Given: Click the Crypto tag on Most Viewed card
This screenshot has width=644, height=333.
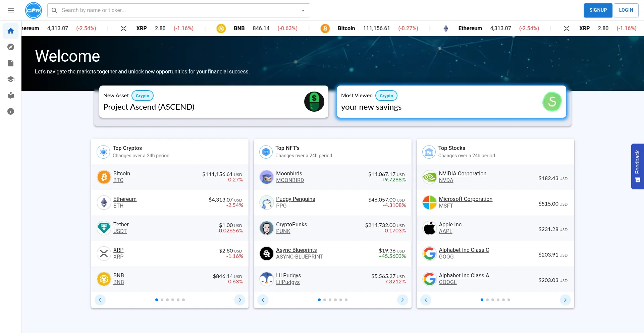Looking at the screenshot, I should [386, 96].
